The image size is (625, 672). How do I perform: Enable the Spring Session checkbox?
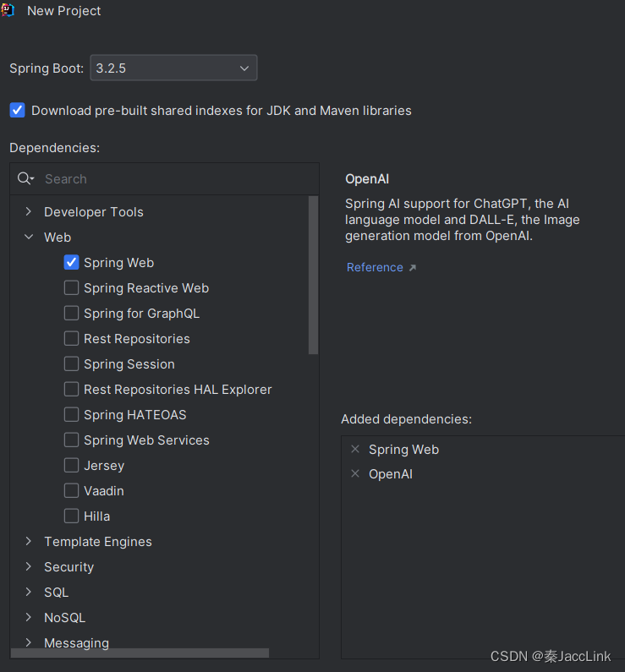pyautogui.click(x=71, y=363)
